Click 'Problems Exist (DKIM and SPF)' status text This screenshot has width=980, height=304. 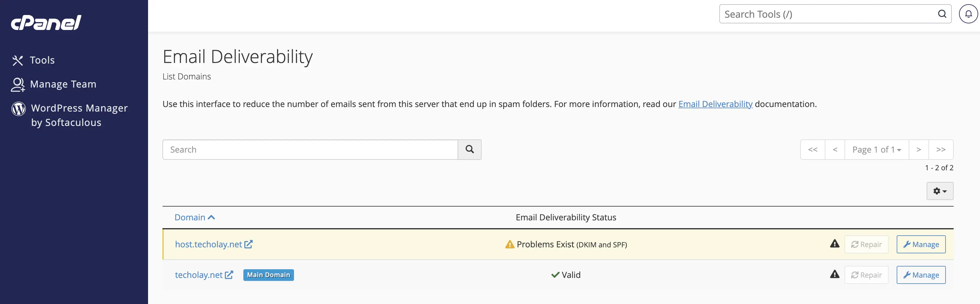(x=572, y=244)
